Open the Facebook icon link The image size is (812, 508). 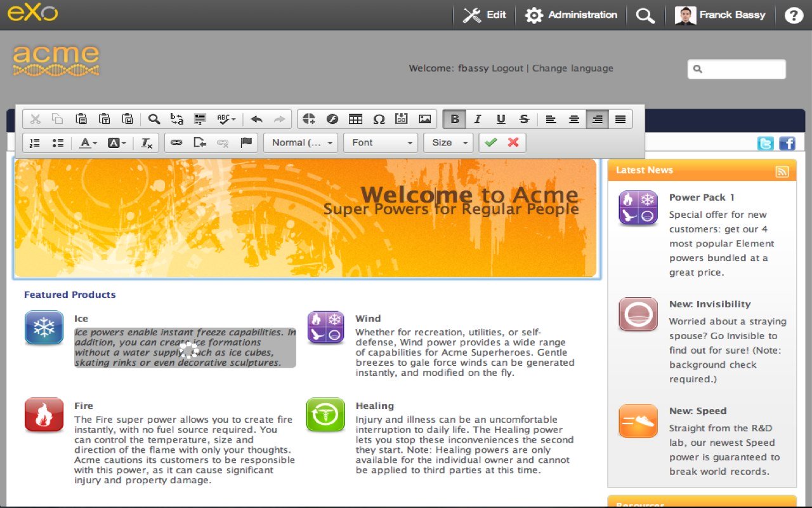[x=787, y=144]
